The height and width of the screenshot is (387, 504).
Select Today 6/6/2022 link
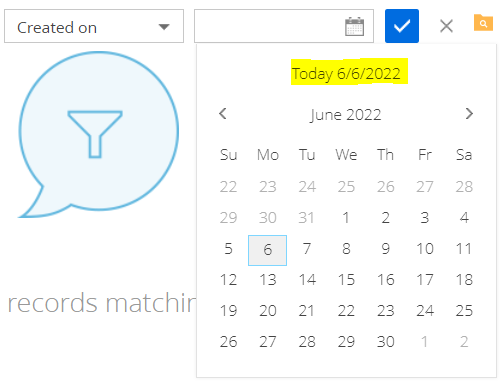(x=346, y=74)
